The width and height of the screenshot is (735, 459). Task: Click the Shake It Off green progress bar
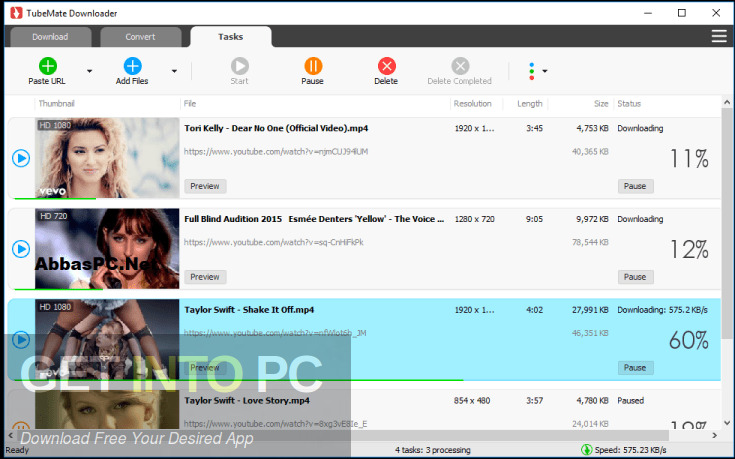[x=239, y=380]
